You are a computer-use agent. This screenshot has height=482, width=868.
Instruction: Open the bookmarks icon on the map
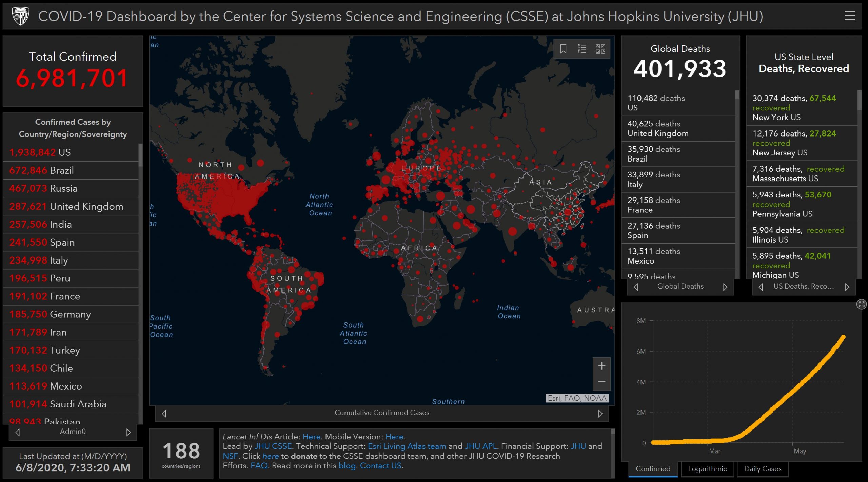point(563,49)
